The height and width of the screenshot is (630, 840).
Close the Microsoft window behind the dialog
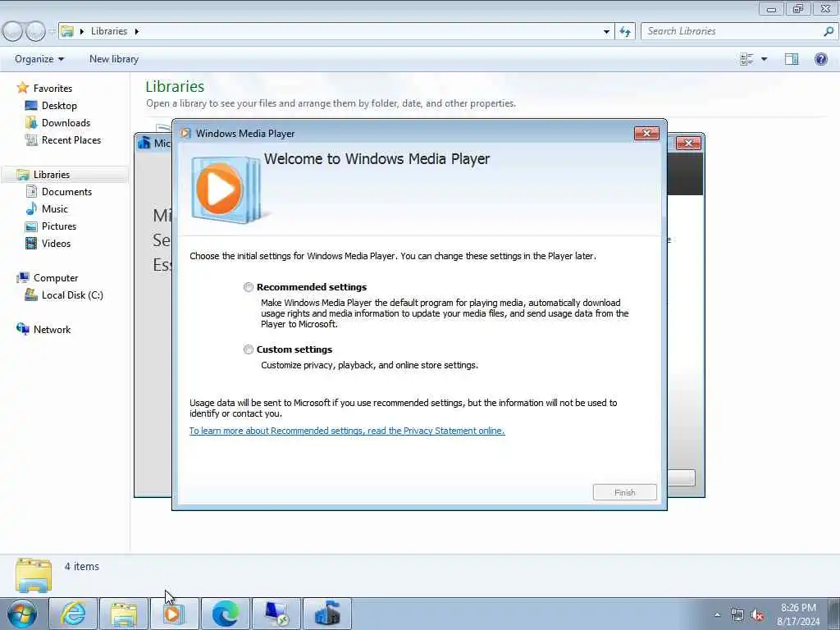click(x=688, y=143)
